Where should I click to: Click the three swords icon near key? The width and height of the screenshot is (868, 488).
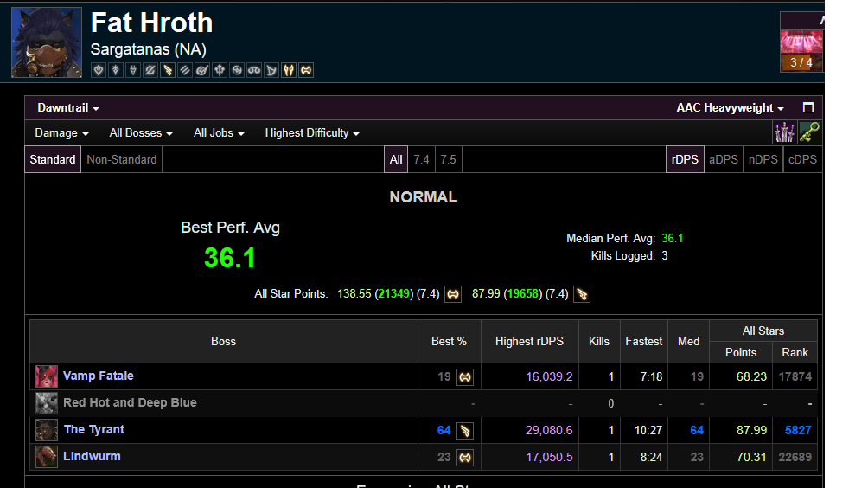pyautogui.click(x=784, y=132)
